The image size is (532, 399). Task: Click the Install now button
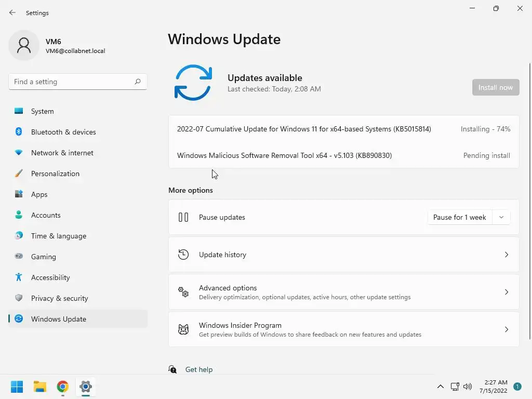495,87
